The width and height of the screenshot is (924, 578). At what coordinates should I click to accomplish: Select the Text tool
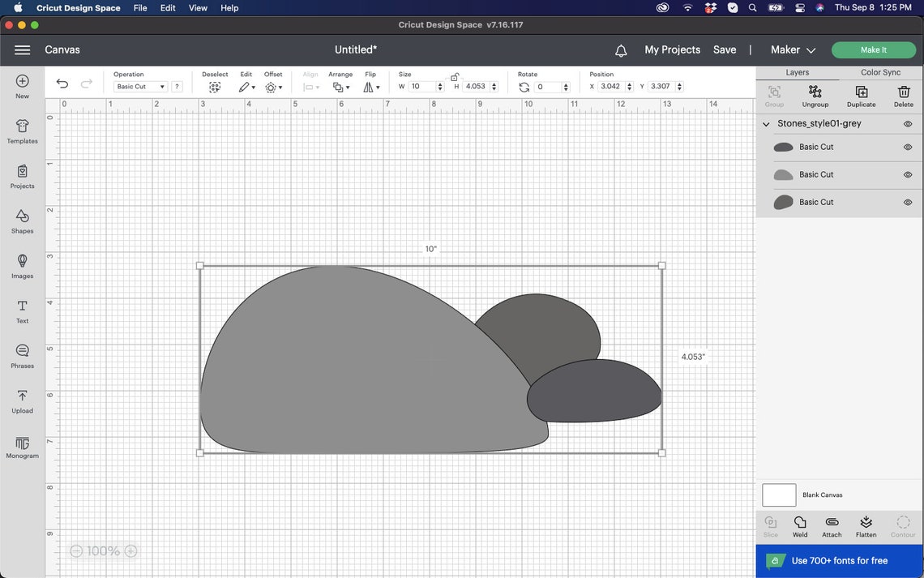(22, 310)
